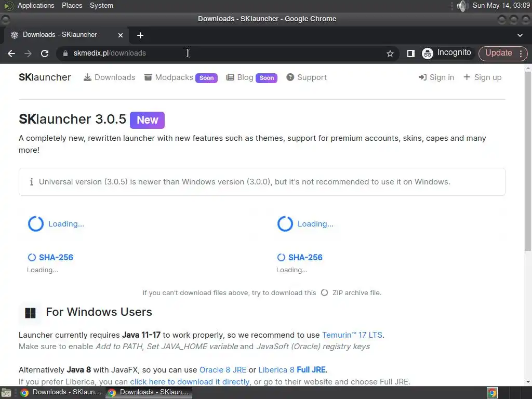Image resolution: width=532 pixels, height=399 pixels.
Task: Click second taskbar Downloads - SKlaun... window
Action: click(149, 393)
